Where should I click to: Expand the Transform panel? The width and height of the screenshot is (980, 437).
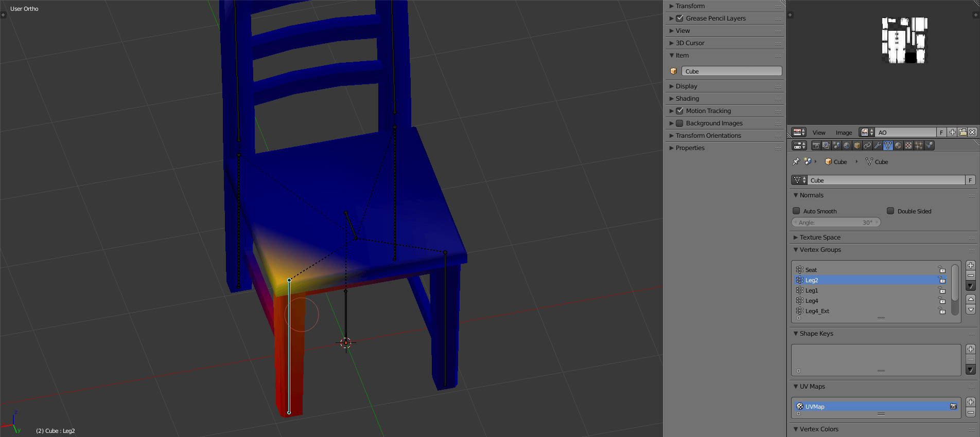tap(690, 6)
